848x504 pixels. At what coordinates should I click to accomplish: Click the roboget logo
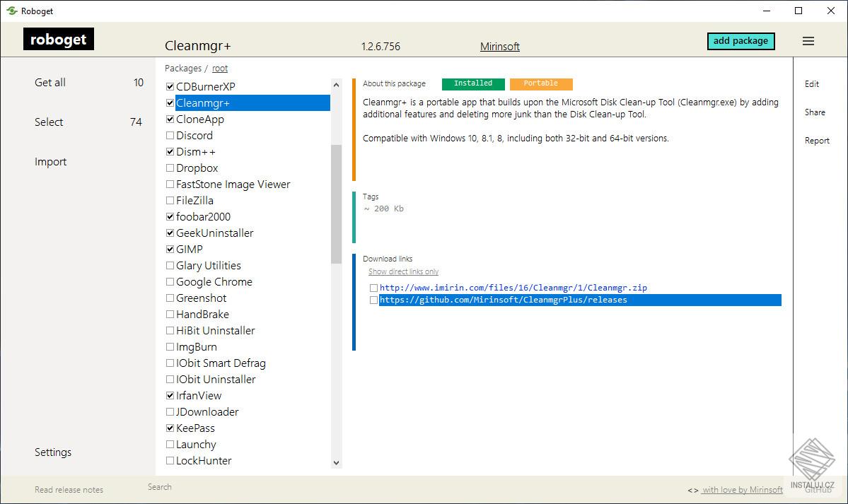click(x=59, y=40)
